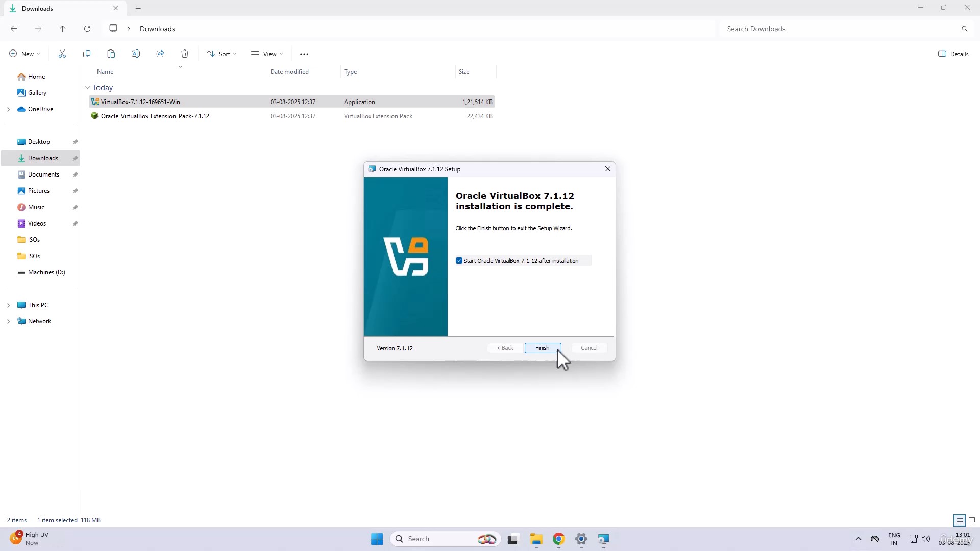Open the View dropdown menu

pos(267,54)
